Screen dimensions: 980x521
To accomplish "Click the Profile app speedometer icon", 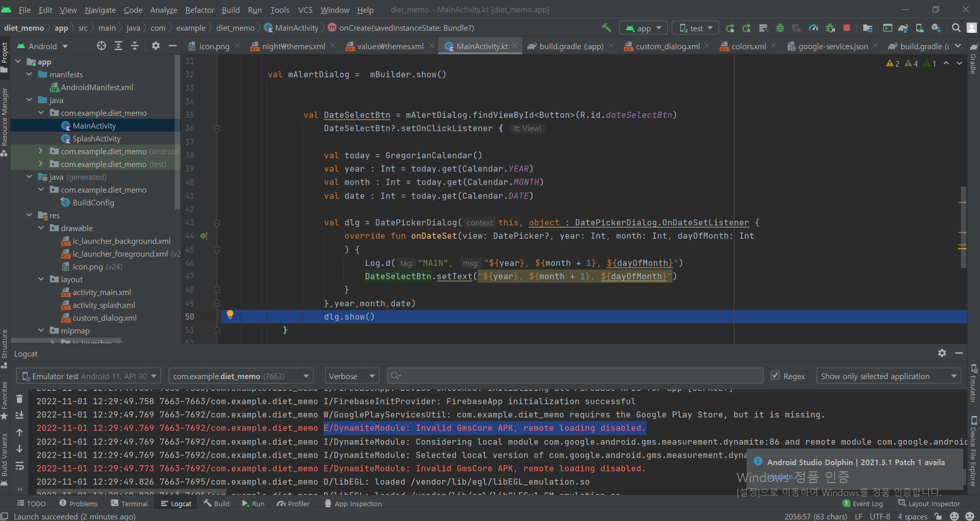I will [x=813, y=28].
